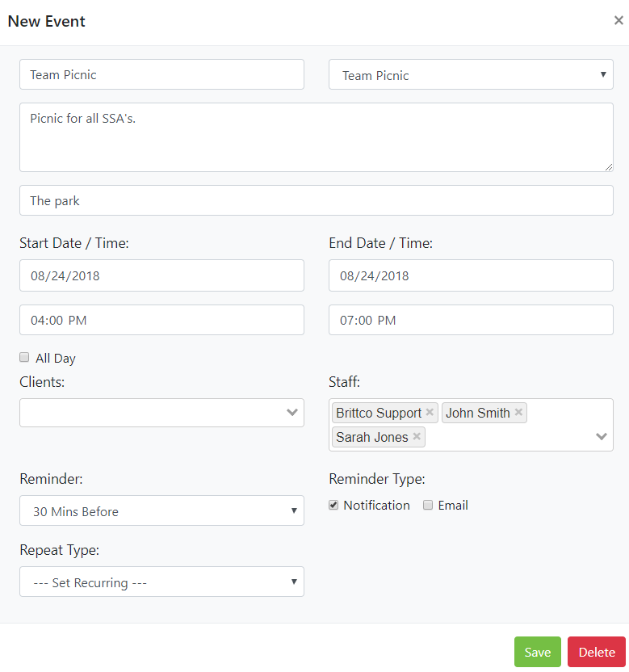The height and width of the screenshot is (672, 629).
Task: Click the Clients field chevron arrow
Action: click(292, 413)
